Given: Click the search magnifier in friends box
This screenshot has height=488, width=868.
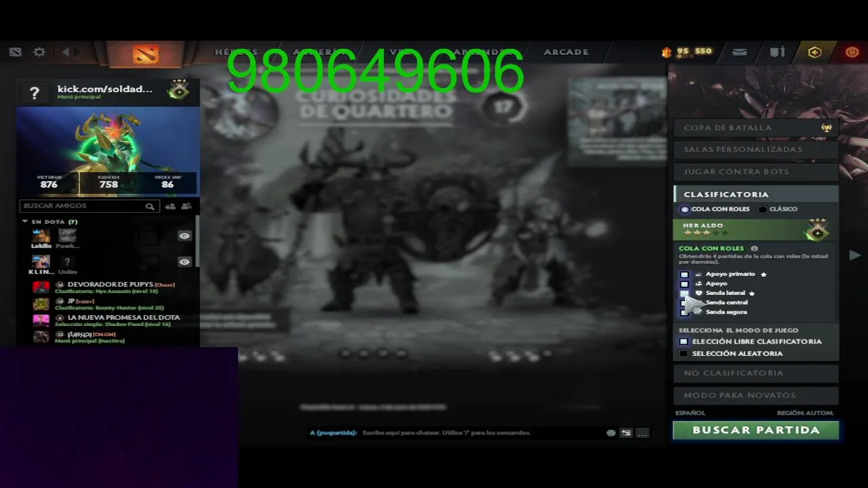Looking at the screenshot, I should click(x=150, y=206).
